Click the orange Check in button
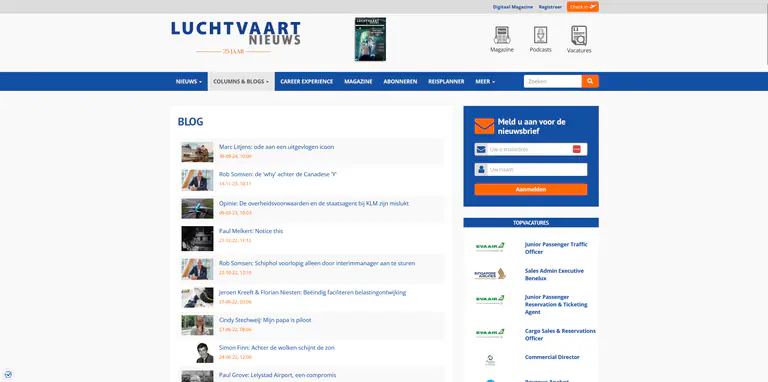 582,7
